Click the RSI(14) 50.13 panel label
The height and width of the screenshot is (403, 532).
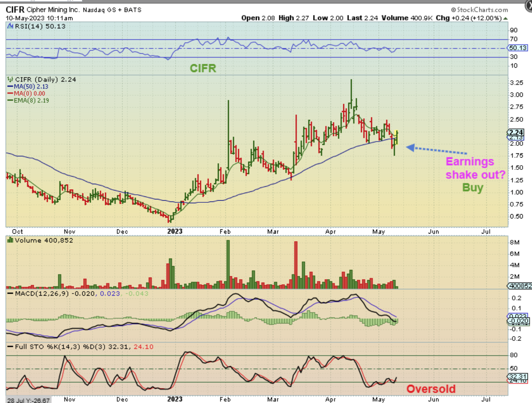coord(40,26)
